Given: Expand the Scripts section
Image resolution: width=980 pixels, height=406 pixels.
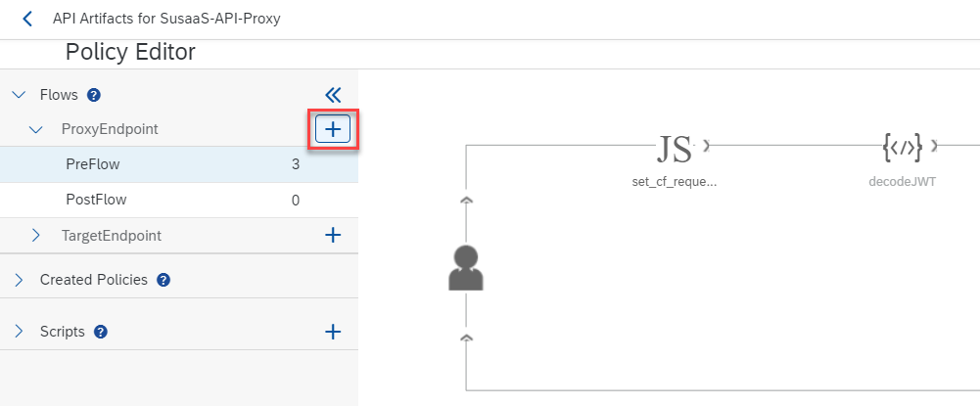Looking at the screenshot, I should point(19,332).
